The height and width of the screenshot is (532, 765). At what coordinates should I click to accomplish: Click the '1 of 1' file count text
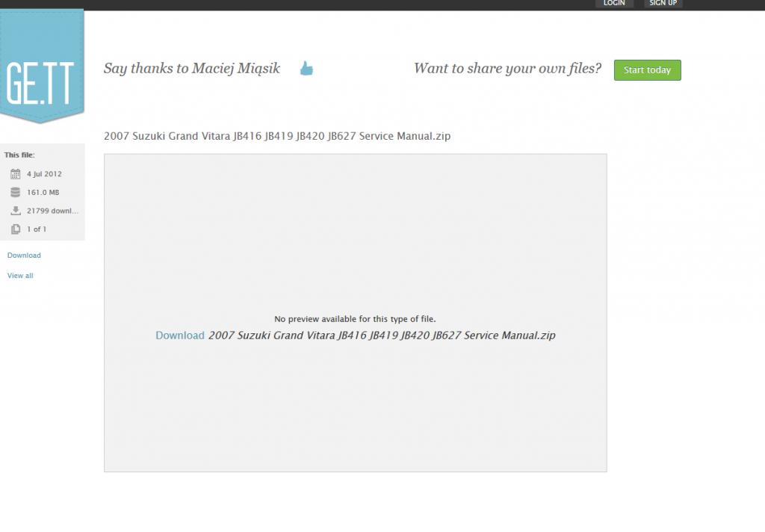pyautogui.click(x=37, y=229)
